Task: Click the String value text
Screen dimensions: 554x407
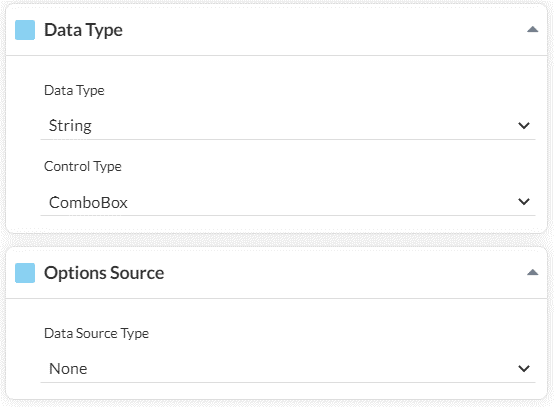Action: pyautogui.click(x=70, y=126)
